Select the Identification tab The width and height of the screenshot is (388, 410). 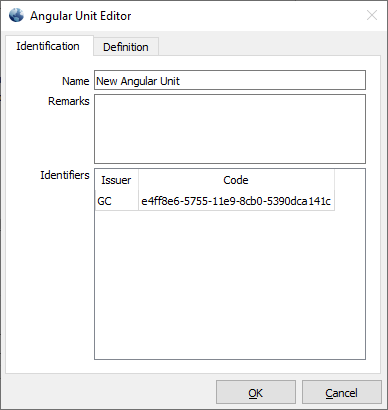coord(49,46)
